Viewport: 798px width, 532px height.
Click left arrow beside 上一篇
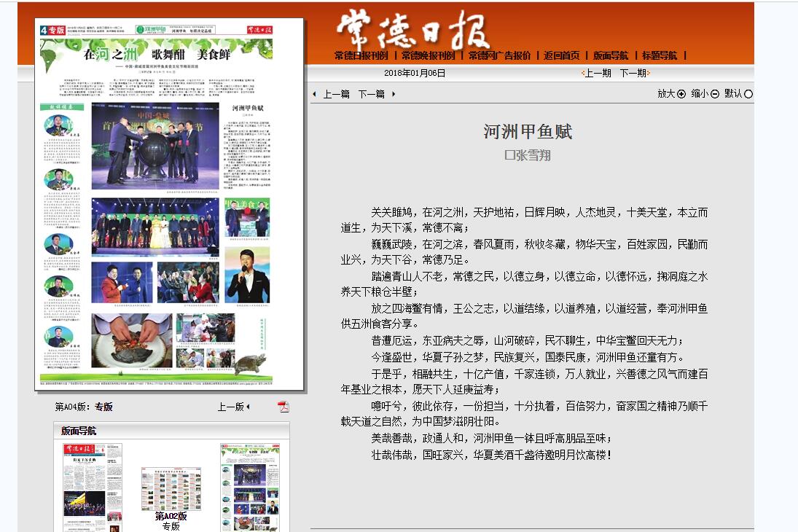click(x=315, y=94)
